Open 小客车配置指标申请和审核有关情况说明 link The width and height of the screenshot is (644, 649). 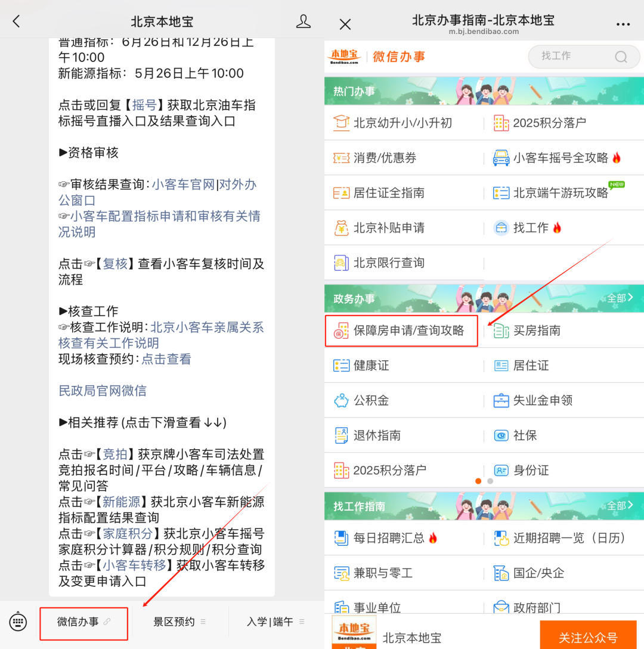[x=159, y=224]
